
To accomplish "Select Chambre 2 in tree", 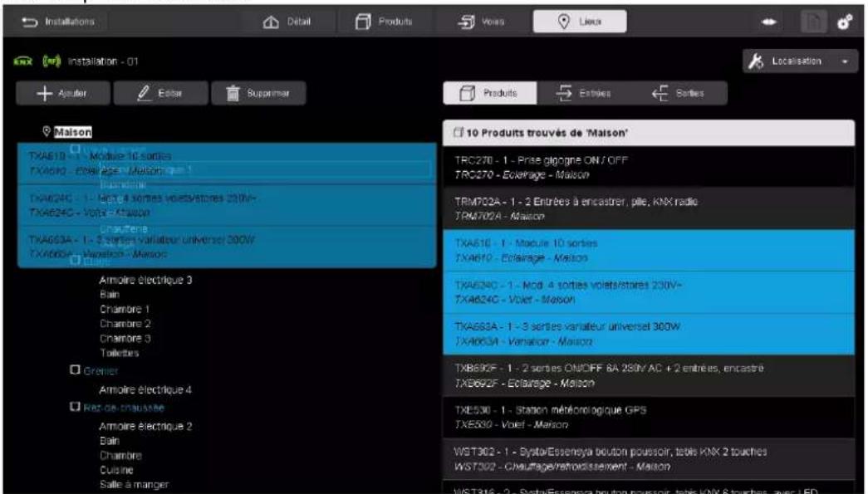I will (x=125, y=324).
